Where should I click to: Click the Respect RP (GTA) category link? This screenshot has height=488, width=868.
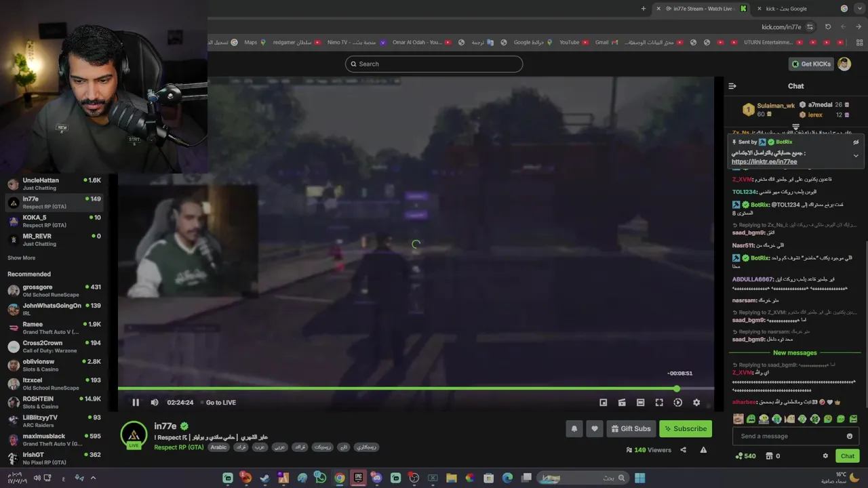[x=179, y=447]
